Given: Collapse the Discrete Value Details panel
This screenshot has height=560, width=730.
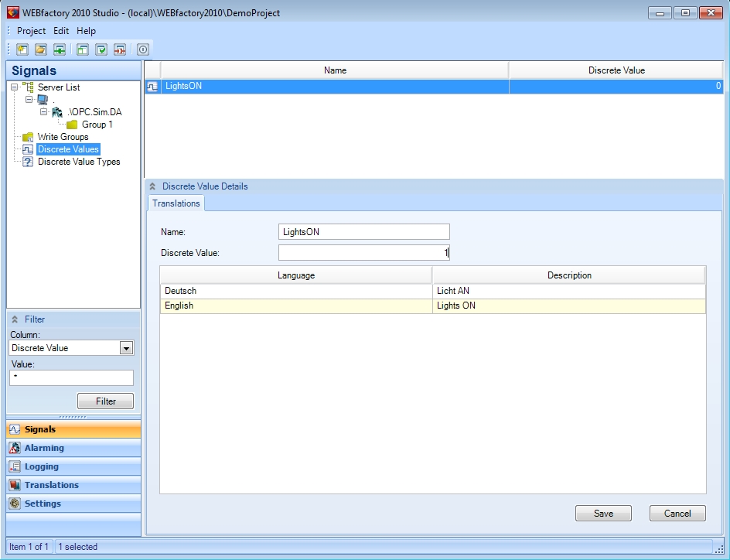Looking at the screenshot, I should (153, 186).
